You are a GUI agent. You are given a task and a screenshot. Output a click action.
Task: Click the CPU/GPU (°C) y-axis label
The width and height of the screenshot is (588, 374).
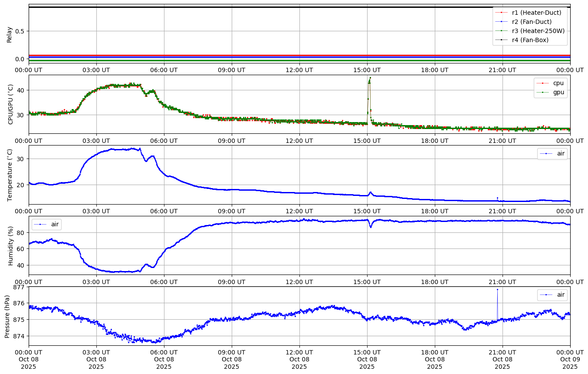(x=10, y=104)
